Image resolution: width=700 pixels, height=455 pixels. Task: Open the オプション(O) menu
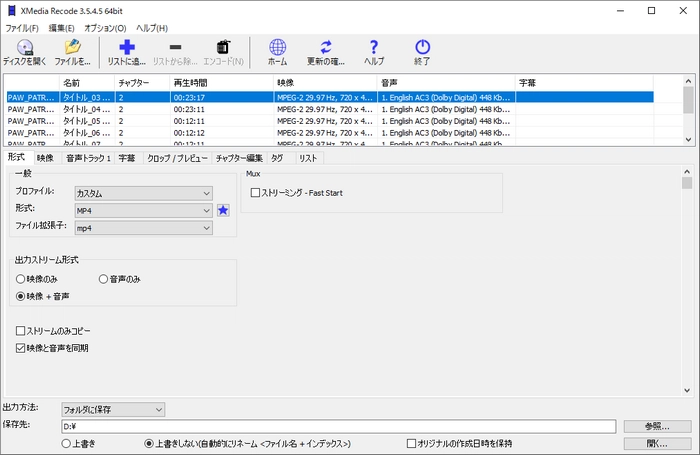click(x=105, y=28)
